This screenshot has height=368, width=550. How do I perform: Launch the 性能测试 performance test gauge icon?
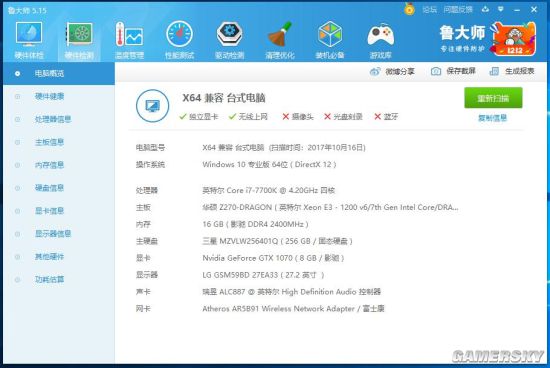tap(179, 34)
